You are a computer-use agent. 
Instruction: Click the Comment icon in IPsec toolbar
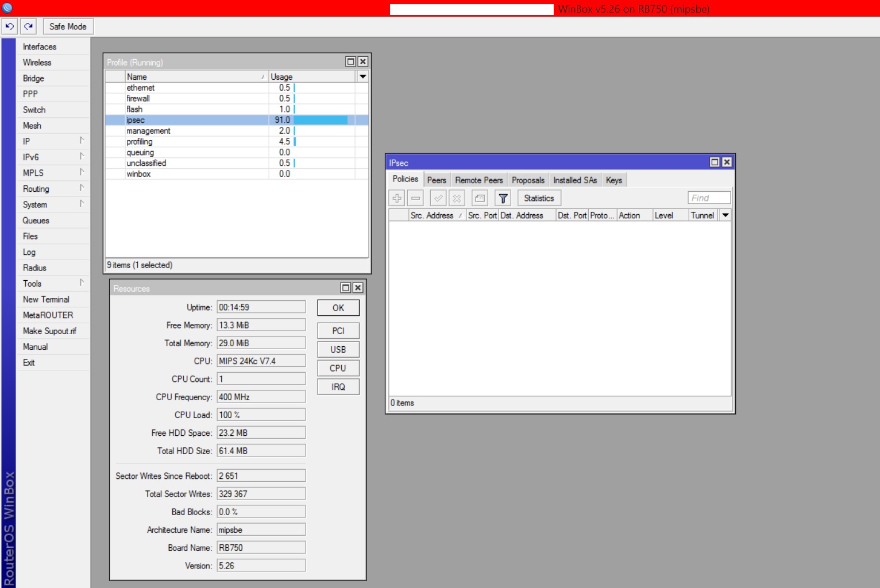pos(480,198)
